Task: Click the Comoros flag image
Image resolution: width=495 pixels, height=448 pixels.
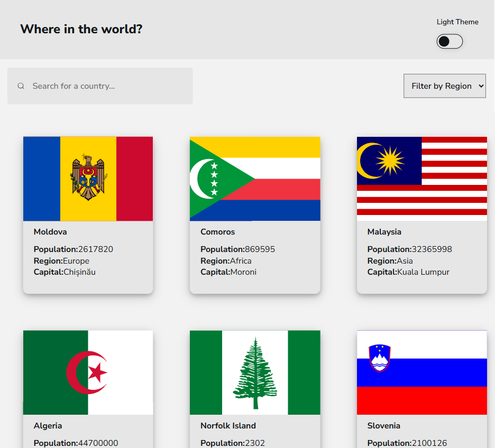Action: [255, 179]
